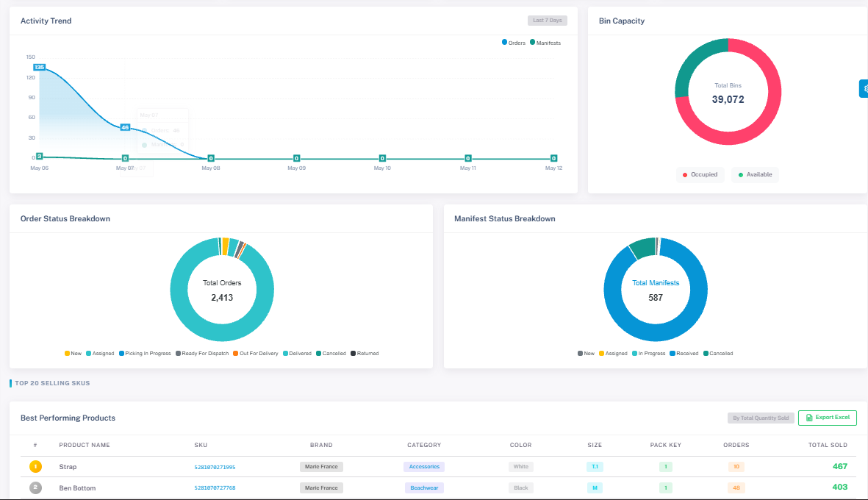Click the Total Orders value 2,413
The image size is (868, 500).
click(222, 298)
